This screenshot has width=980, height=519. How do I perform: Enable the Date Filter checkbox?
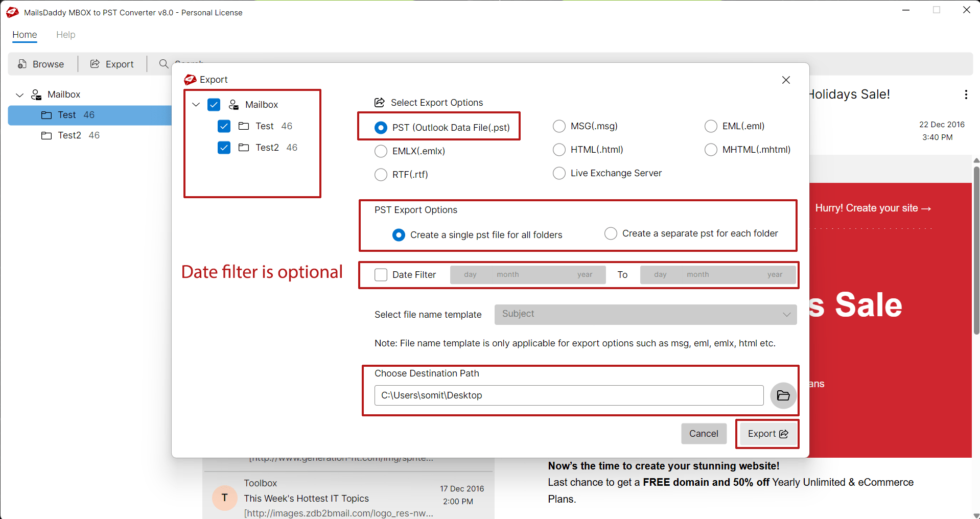381,275
